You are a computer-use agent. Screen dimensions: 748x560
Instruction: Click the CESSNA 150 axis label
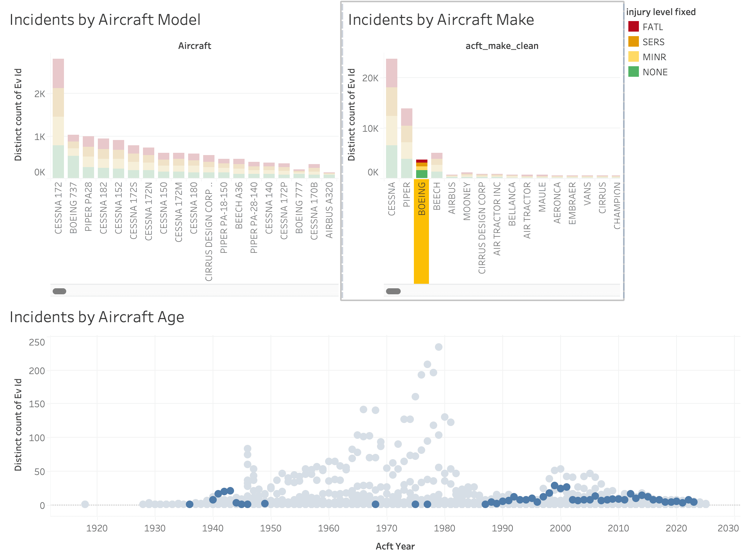[164, 208]
